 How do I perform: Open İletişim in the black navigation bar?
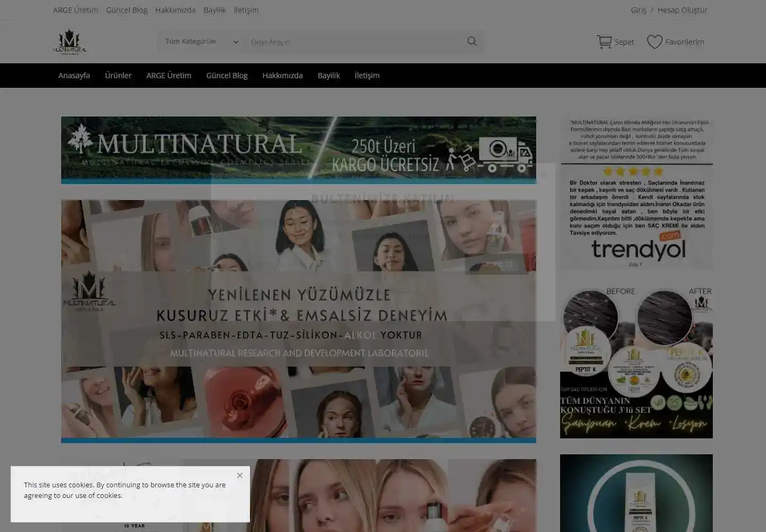tap(367, 76)
